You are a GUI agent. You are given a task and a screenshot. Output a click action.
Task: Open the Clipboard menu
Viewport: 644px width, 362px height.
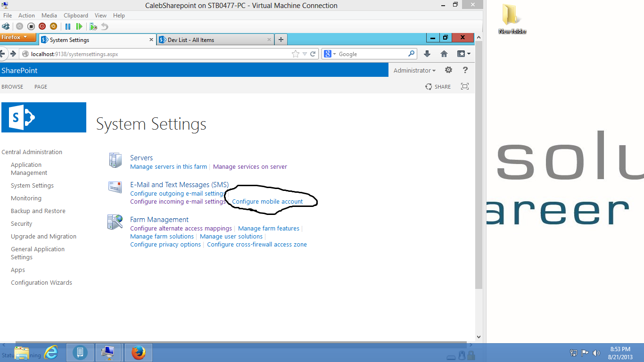(75, 16)
